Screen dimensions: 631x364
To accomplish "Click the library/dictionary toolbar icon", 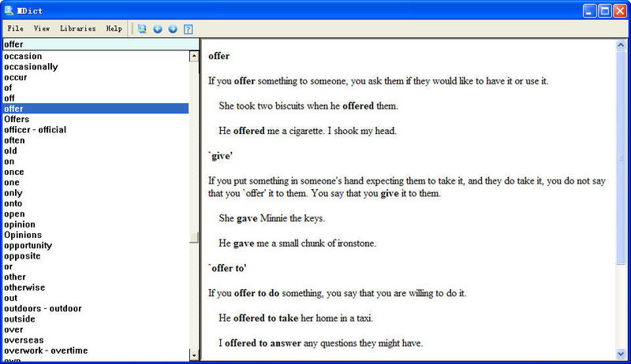I will click(x=142, y=29).
